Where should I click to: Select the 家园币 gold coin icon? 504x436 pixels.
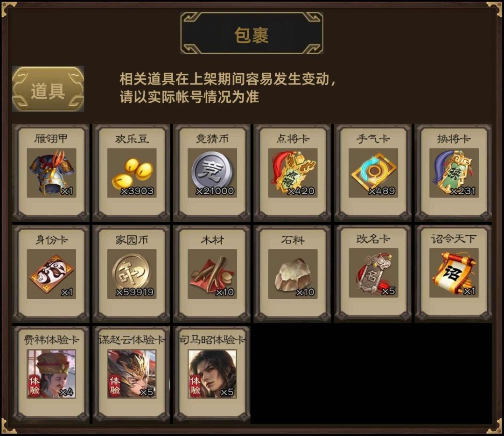point(132,274)
